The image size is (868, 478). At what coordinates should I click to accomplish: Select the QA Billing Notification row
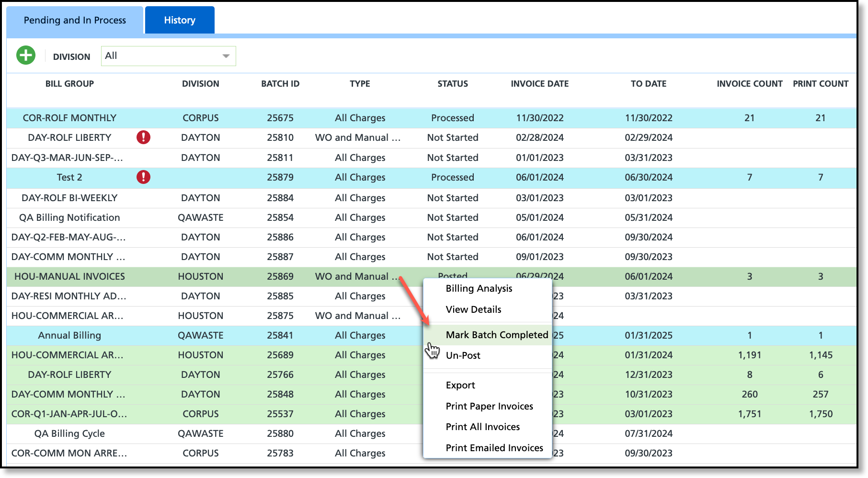click(69, 217)
